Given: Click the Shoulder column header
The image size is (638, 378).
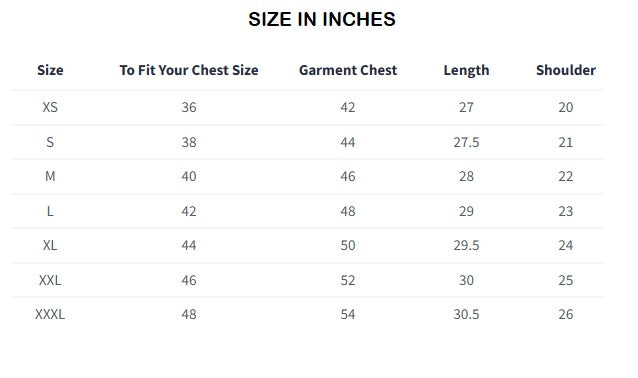Looking at the screenshot, I should [x=566, y=70].
